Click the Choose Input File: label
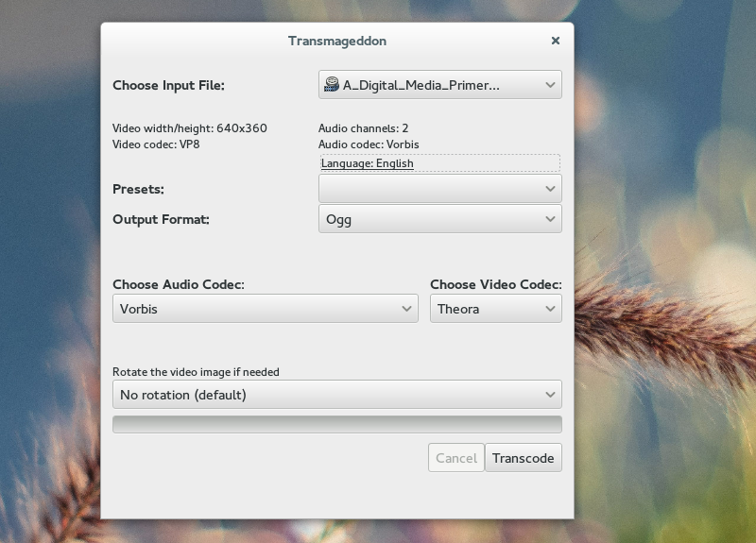 (x=168, y=85)
